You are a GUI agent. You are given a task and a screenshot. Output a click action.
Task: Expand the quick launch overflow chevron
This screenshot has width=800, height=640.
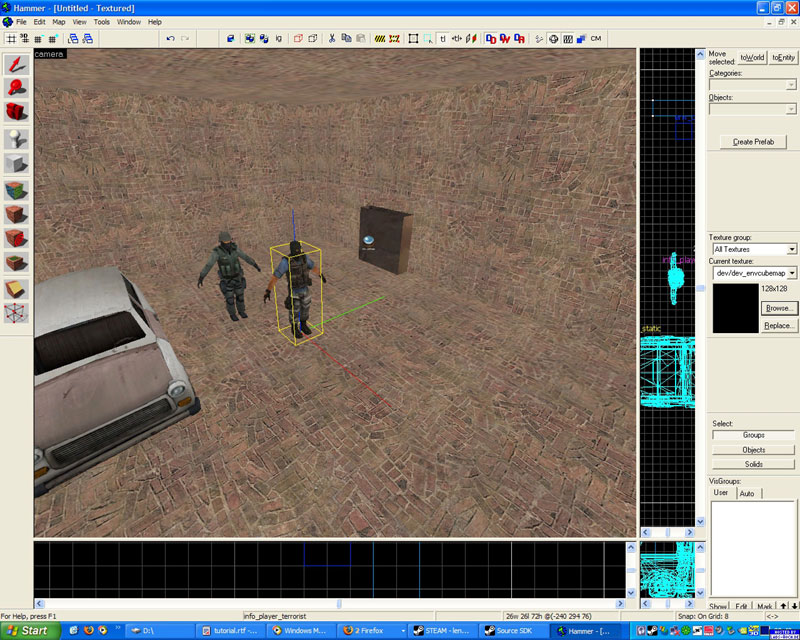[x=118, y=628]
